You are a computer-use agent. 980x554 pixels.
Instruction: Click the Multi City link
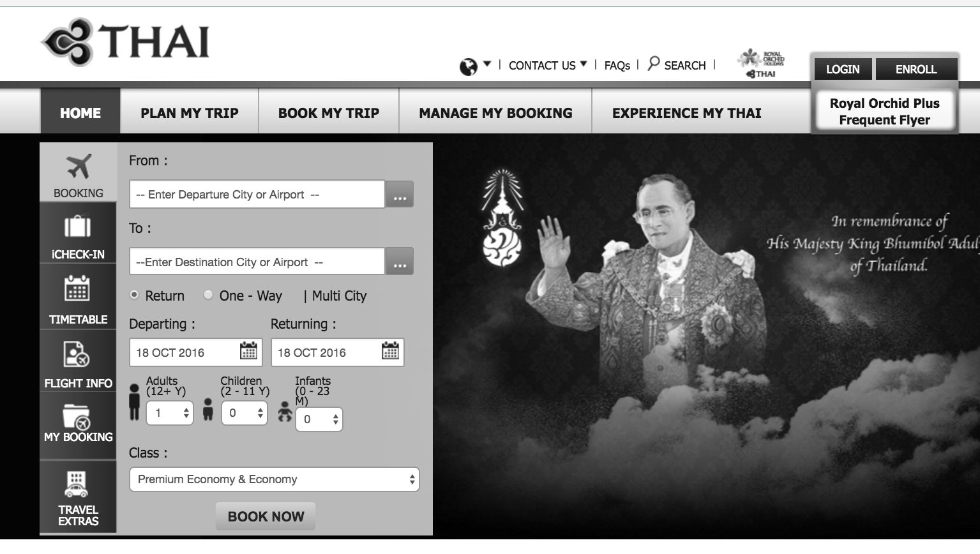pos(339,296)
